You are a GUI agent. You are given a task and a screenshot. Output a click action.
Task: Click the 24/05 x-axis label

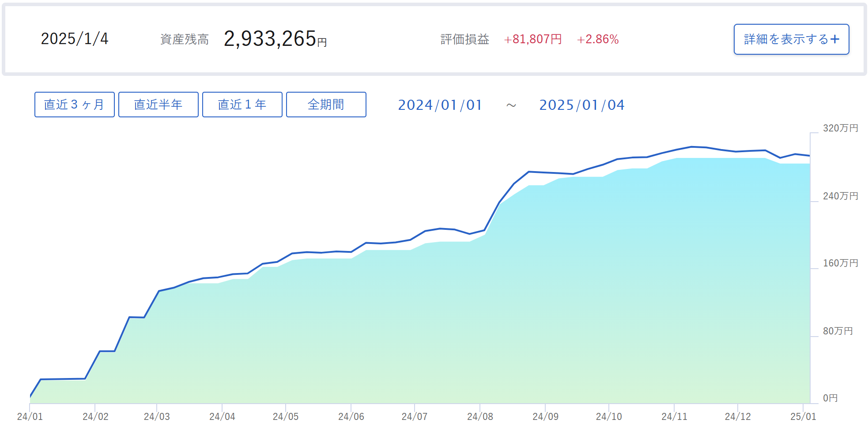point(286,416)
